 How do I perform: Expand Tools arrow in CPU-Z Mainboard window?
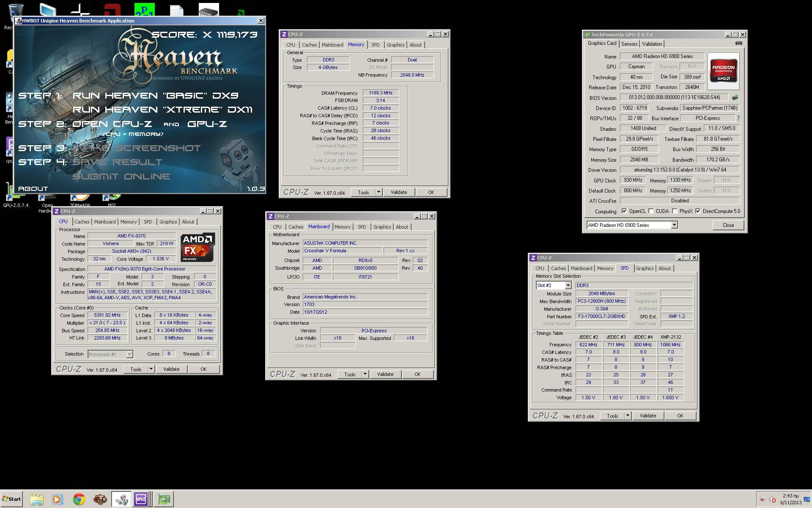365,374
